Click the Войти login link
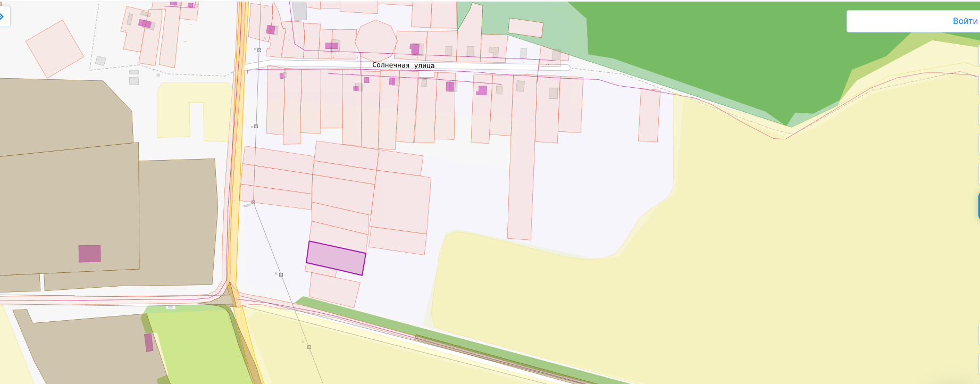The height and width of the screenshot is (384, 980). 965,21
